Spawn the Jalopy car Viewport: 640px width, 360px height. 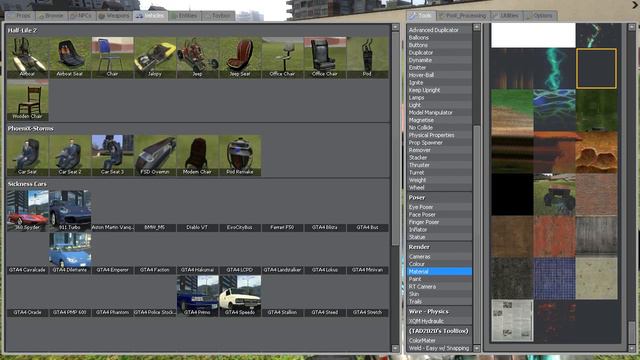click(155, 57)
